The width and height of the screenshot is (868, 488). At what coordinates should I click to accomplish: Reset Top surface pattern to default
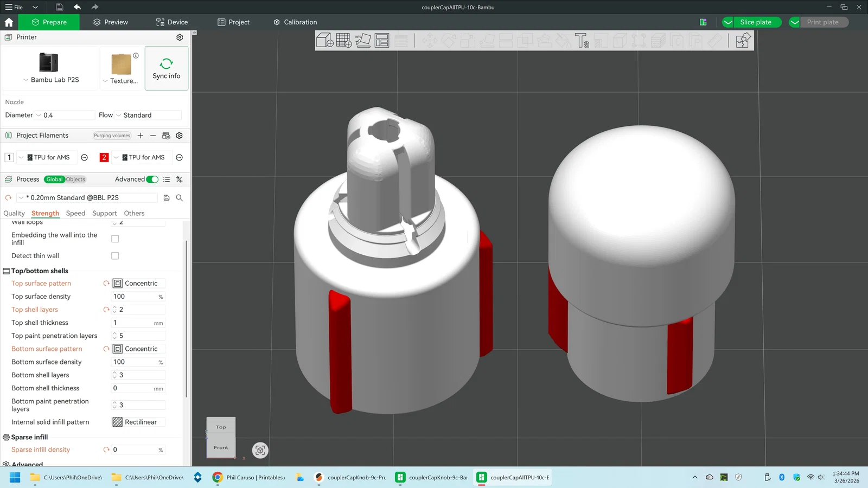pos(106,284)
